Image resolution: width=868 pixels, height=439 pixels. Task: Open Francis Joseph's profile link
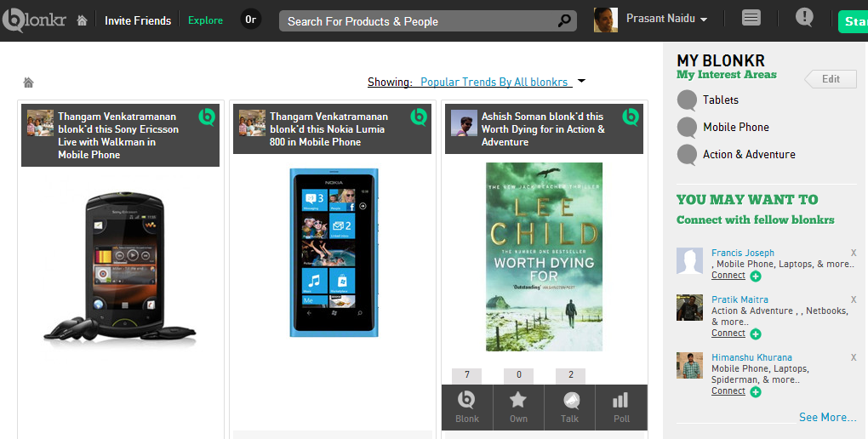[743, 253]
